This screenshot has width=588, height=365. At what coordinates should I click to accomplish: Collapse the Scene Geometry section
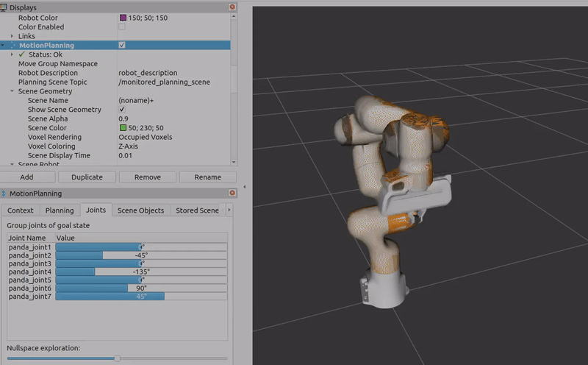12,91
